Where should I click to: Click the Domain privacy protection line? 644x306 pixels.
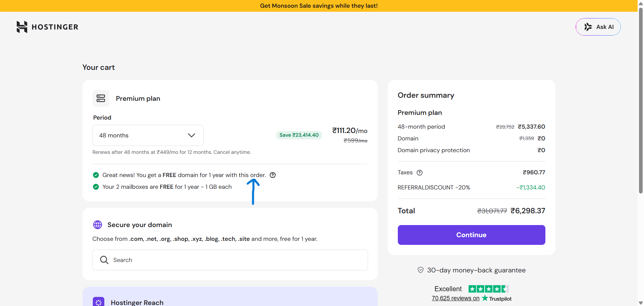(x=434, y=150)
